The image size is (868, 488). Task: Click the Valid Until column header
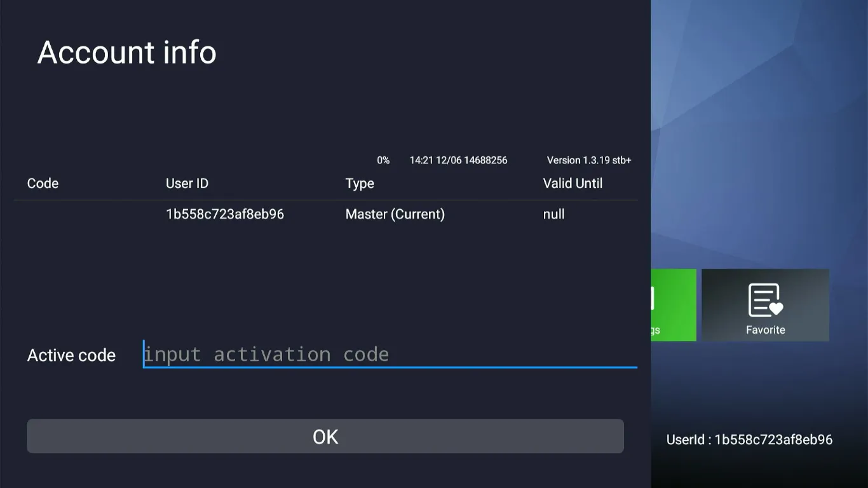(x=573, y=183)
